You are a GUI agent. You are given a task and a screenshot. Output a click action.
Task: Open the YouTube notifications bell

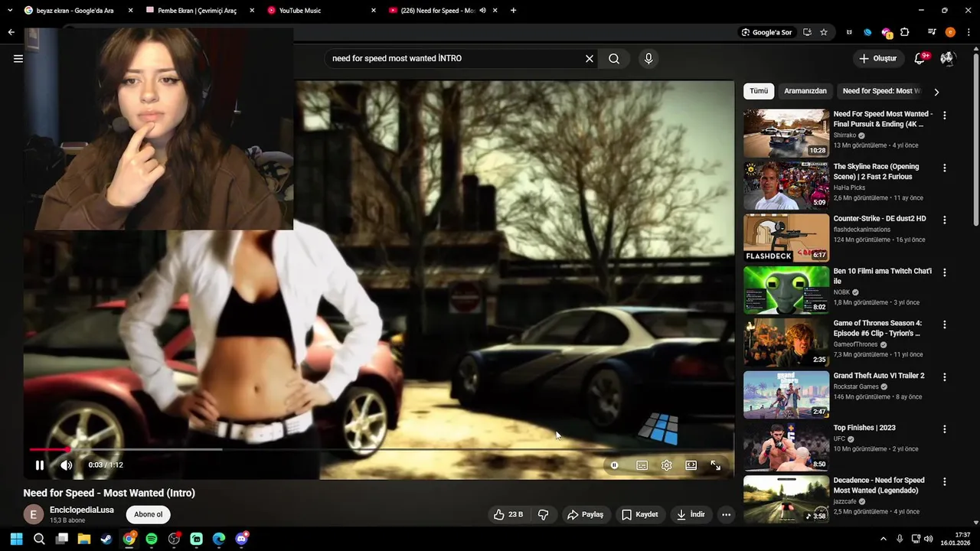coord(920,58)
